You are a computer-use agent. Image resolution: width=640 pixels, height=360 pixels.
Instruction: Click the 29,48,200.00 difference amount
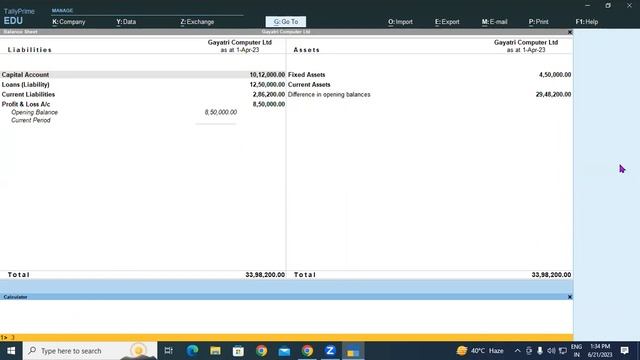pyautogui.click(x=553, y=94)
